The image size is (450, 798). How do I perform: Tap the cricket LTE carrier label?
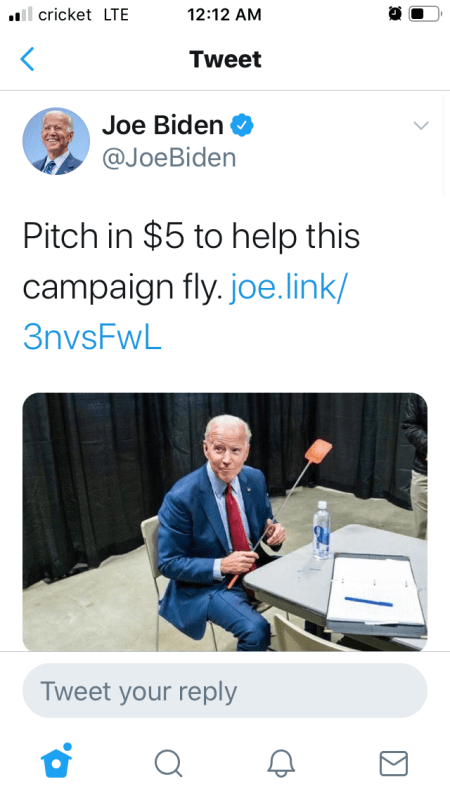click(x=83, y=15)
